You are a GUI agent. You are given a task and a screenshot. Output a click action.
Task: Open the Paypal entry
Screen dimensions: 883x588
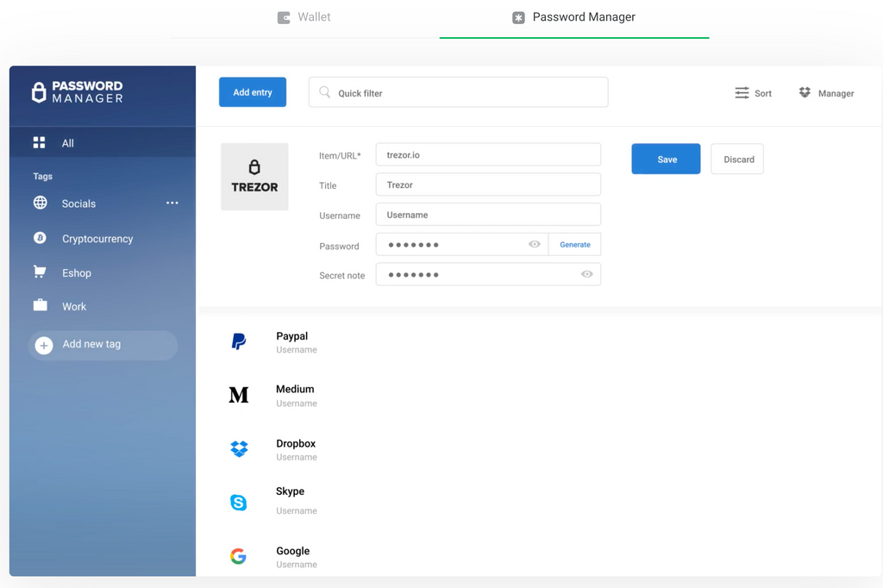(291, 336)
